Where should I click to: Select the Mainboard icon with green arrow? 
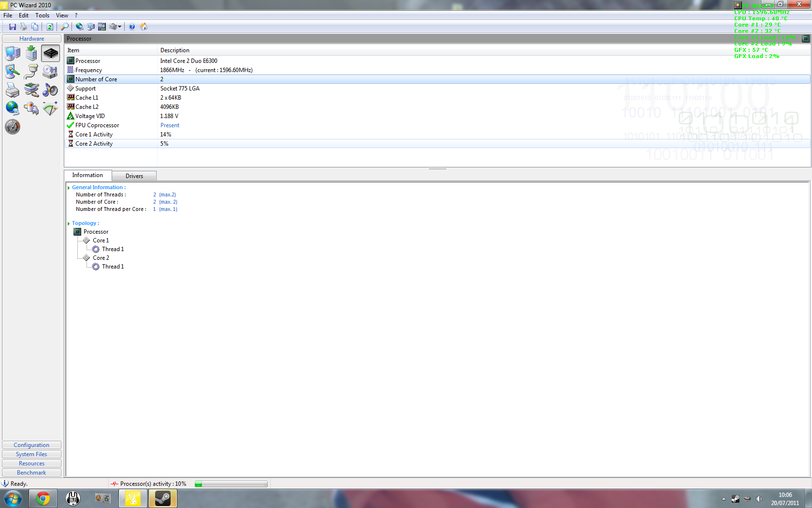31,53
